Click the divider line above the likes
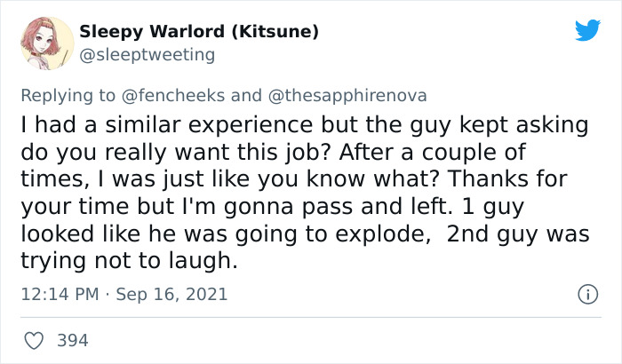 (311, 317)
